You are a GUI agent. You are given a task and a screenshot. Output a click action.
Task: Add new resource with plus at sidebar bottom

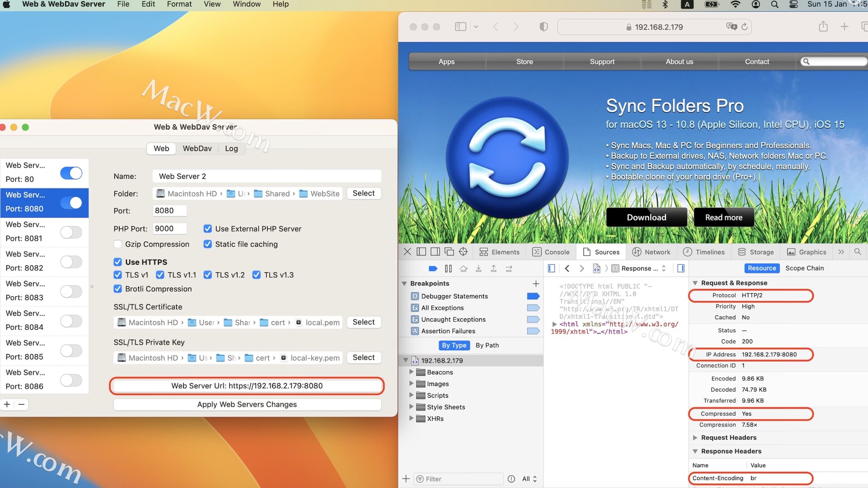pyautogui.click(x=406, y=479)
